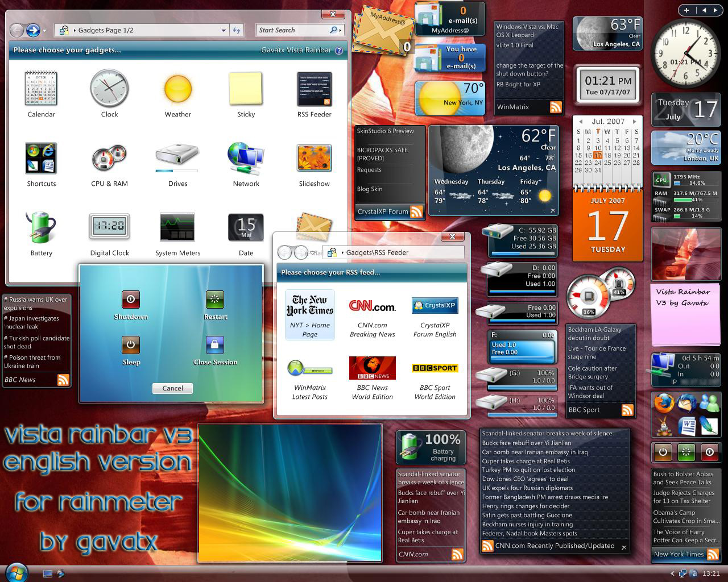Click the right arrow on the sidebar control
The image size is (728, 582).
tap(714, 10)
